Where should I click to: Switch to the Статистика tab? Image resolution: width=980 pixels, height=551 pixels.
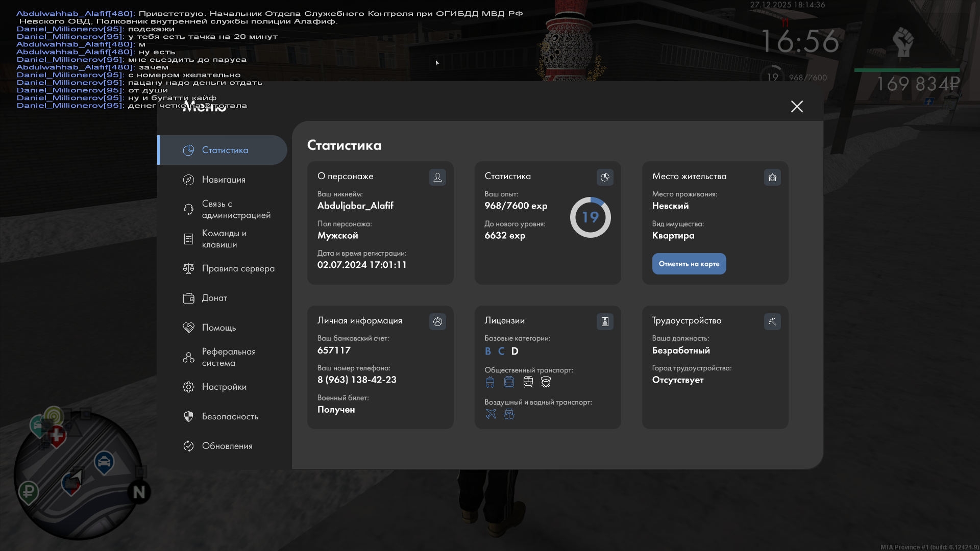coord(225,150)
